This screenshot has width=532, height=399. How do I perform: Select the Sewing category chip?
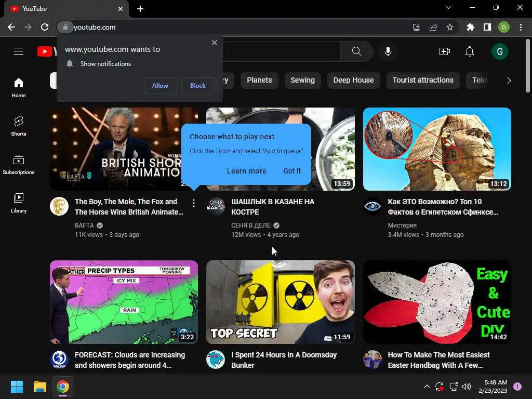[302, 81]
